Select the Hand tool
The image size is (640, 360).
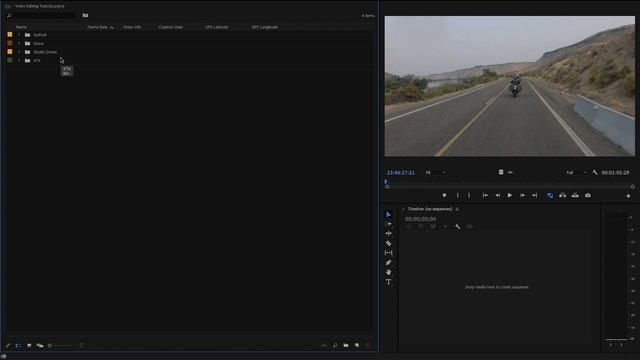point(388,272)
